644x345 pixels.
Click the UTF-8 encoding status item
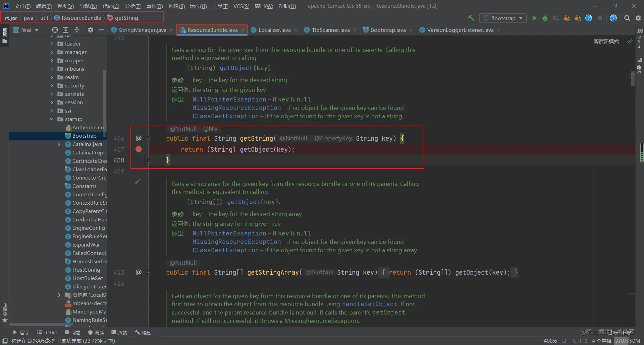(580, 341)
